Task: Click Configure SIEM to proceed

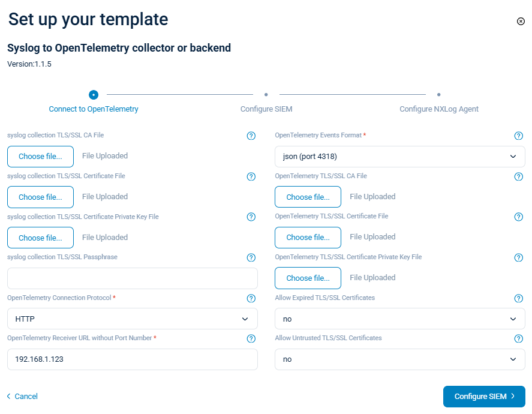Action: click(x=484, y=397)
